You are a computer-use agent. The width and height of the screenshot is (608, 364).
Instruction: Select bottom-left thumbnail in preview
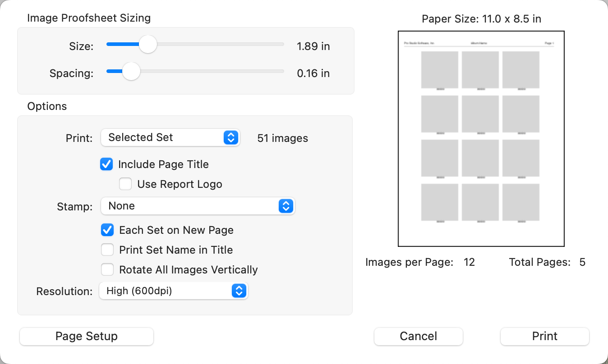click(440, 202)
